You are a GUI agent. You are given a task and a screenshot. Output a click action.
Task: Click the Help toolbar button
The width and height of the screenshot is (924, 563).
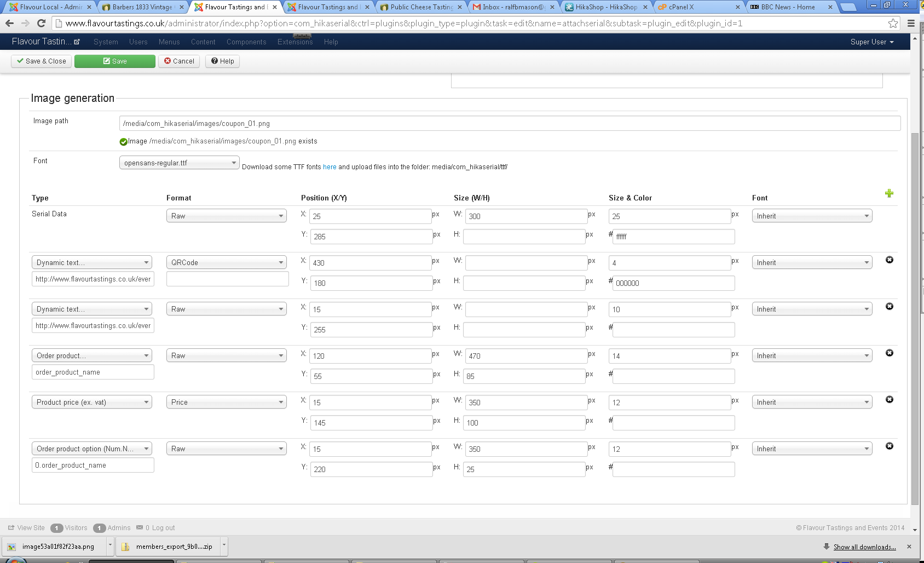223,61
